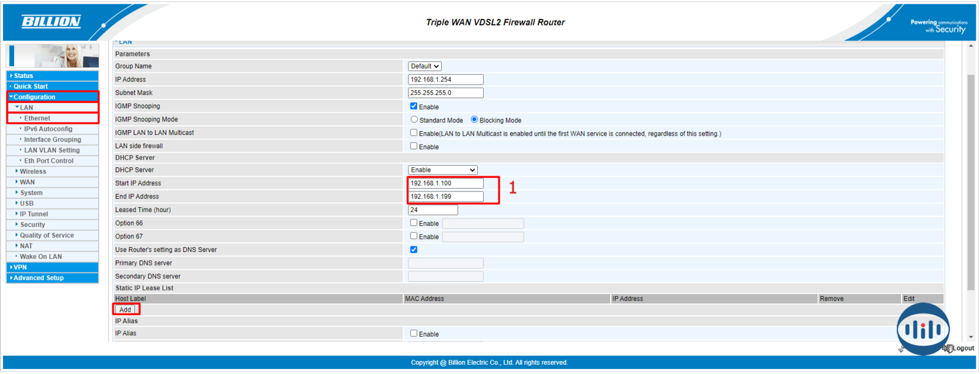Disable the IGMP Snooping checkbox
This screenshot has width=980, height=374.
click(413, 106)
